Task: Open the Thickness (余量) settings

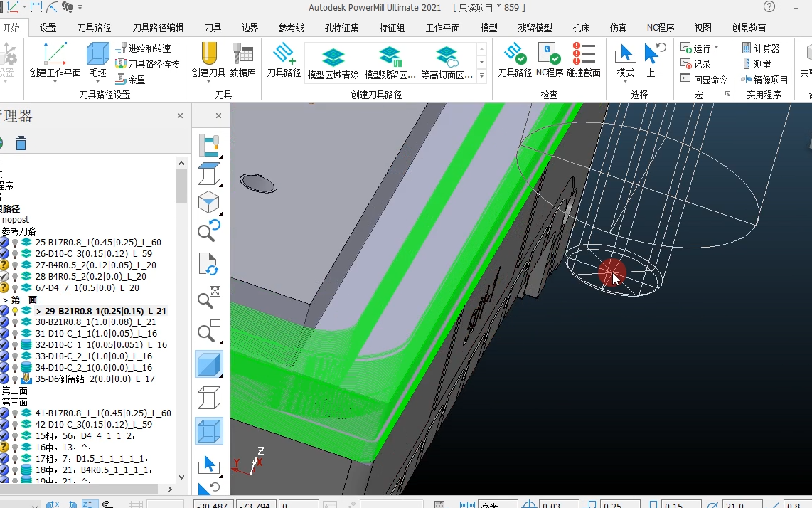Action: pyautogui.click(x=130, y=79)
